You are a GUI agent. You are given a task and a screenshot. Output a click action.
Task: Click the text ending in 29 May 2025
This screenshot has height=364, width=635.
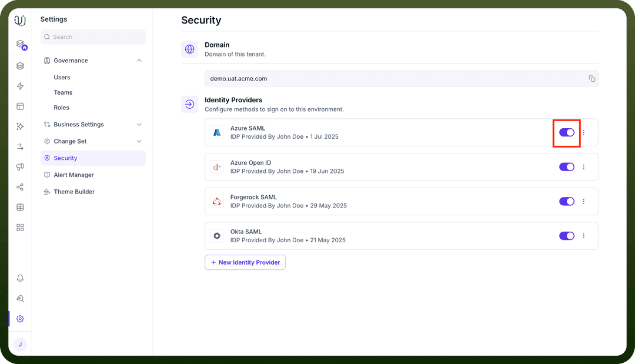tap(288, 206)
